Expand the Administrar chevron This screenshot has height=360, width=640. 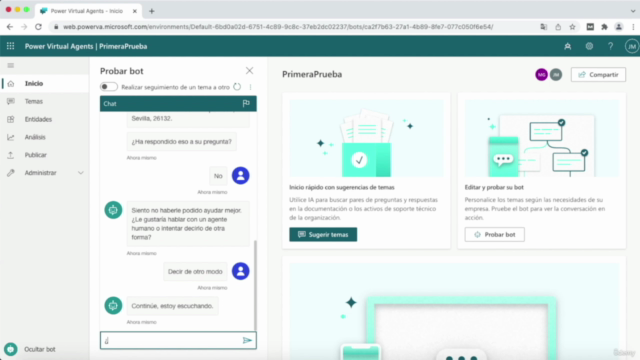pos(81,173)
